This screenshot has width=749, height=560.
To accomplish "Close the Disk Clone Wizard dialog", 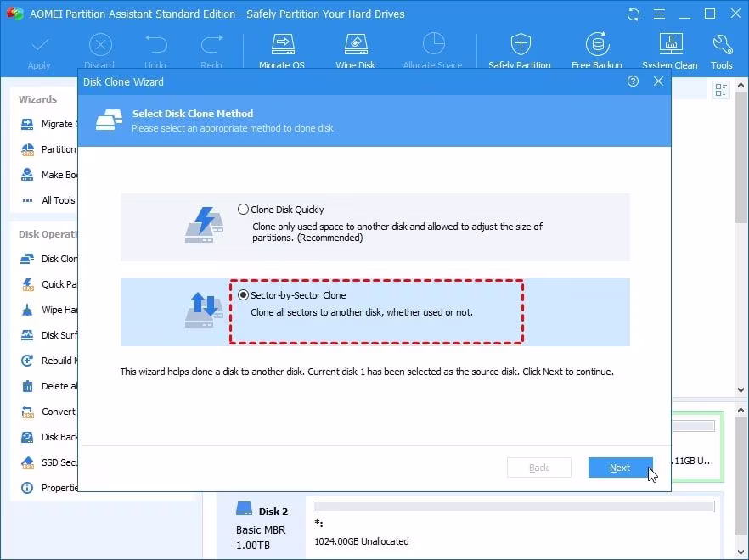I will click(x=658, y=81).
